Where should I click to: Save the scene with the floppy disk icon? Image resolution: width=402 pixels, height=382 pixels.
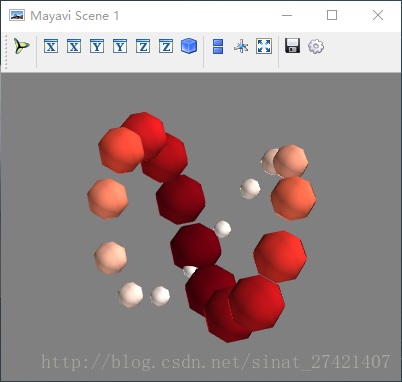coord(293,45)
